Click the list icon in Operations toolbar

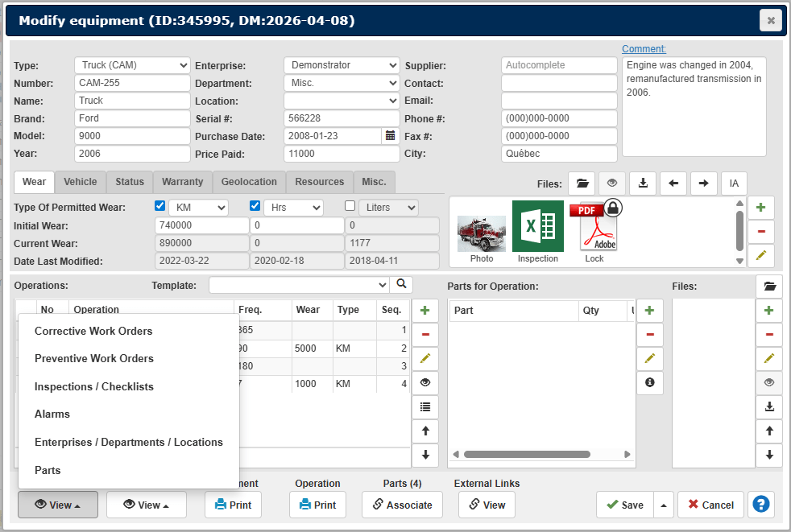pos(425,407)
